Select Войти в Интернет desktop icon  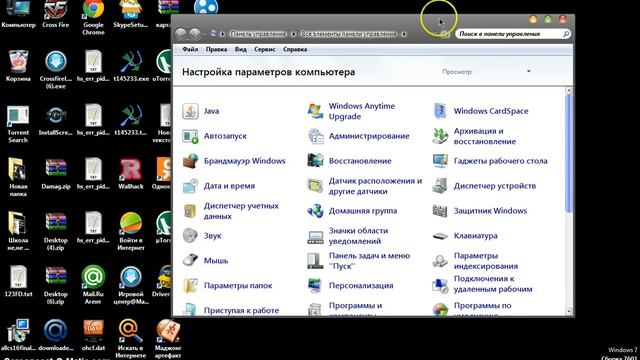(x=131, y=231)
